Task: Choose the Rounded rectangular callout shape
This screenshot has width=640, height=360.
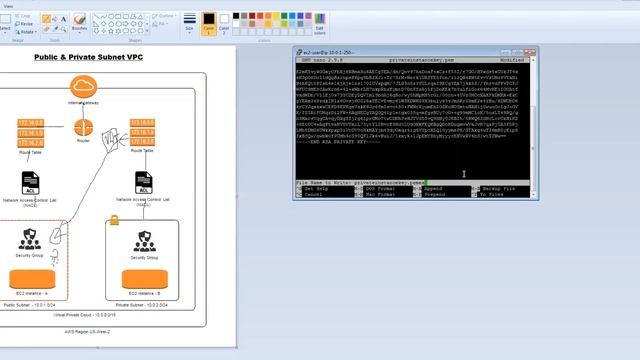Action: (x=125, y=31)
